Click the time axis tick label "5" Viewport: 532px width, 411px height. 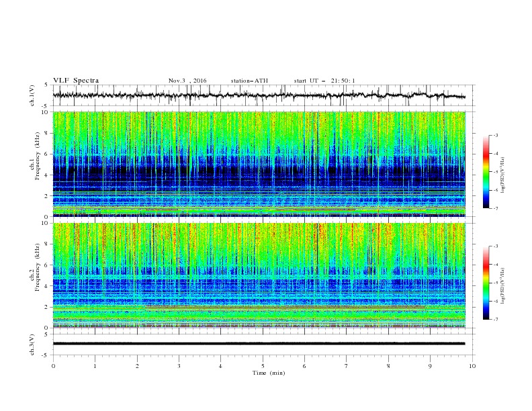click(263, 366)
